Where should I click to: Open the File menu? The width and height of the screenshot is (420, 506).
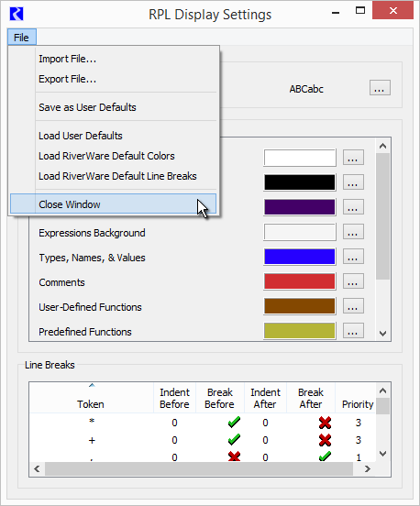click(21, 38)
